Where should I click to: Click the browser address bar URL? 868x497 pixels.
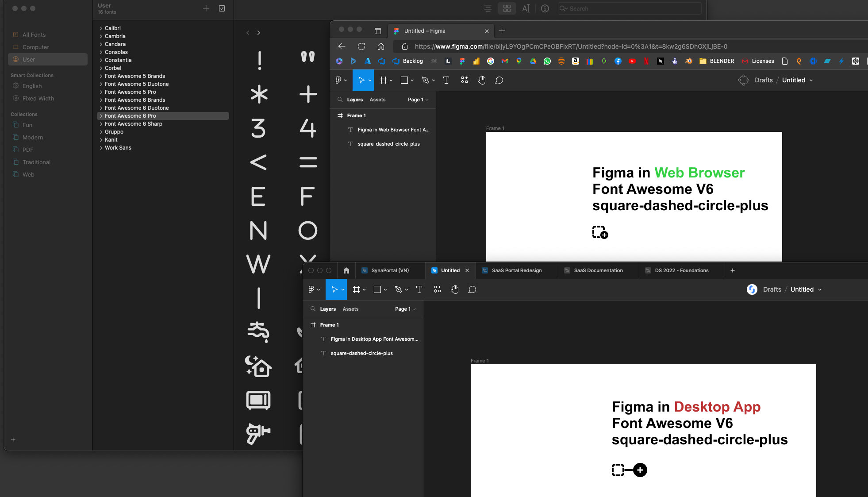[x=571, y=46]
